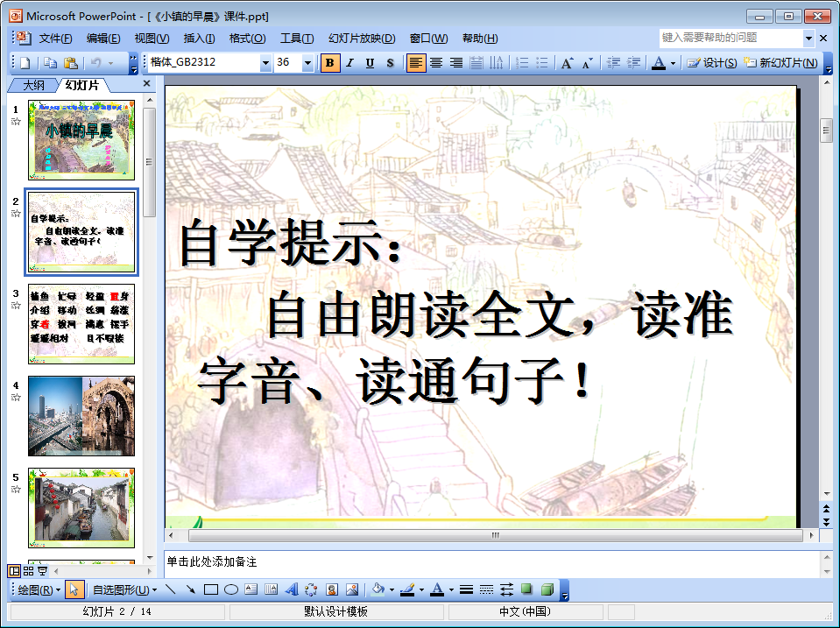This screenshot has height=628, width=840.
Task: Switch to Slide Sorter view
Action: pos(28,571)
